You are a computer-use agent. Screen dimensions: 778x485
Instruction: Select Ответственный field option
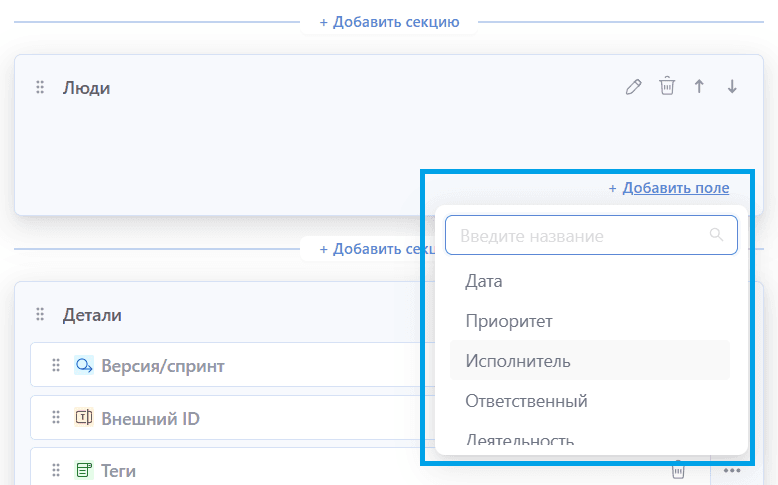(526, 401)
